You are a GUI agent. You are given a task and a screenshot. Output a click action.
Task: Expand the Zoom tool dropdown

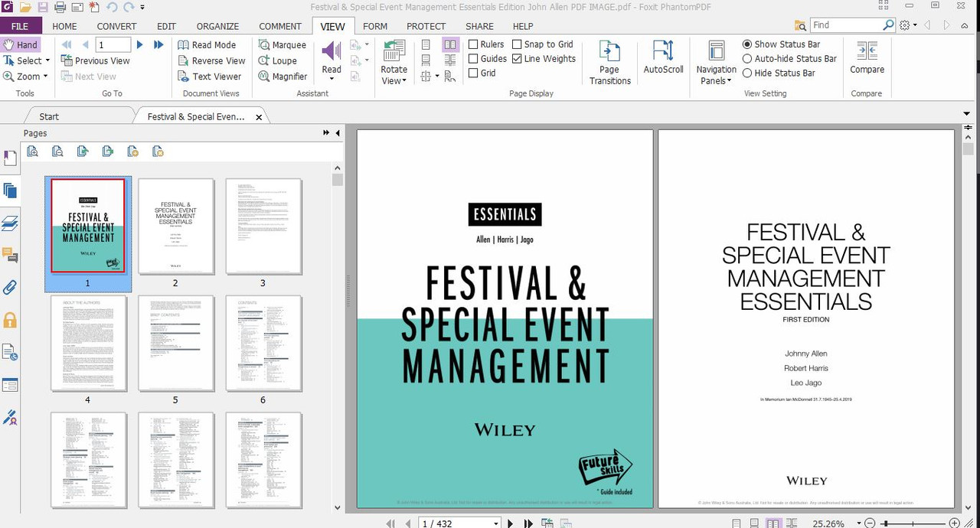pyautogui.click(x=45, y=77)
